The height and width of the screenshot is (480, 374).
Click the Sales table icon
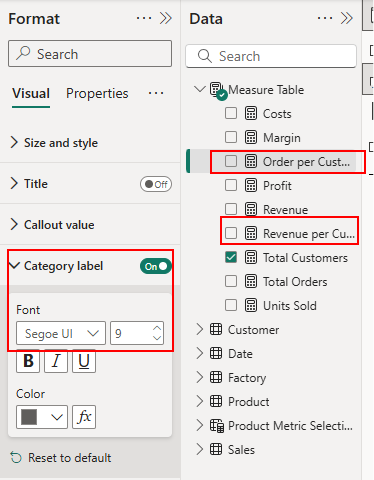click(x=216, y=449)
